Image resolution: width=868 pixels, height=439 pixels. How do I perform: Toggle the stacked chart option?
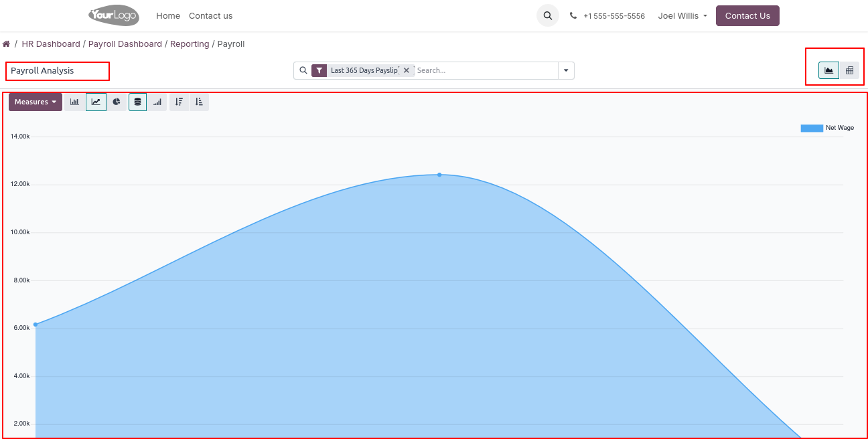point(137,102)
